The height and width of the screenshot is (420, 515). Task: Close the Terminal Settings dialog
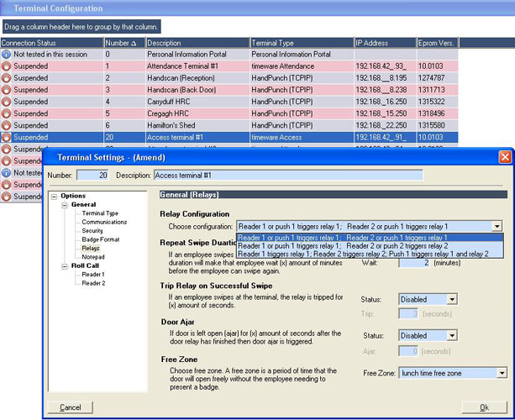[505, 157]
